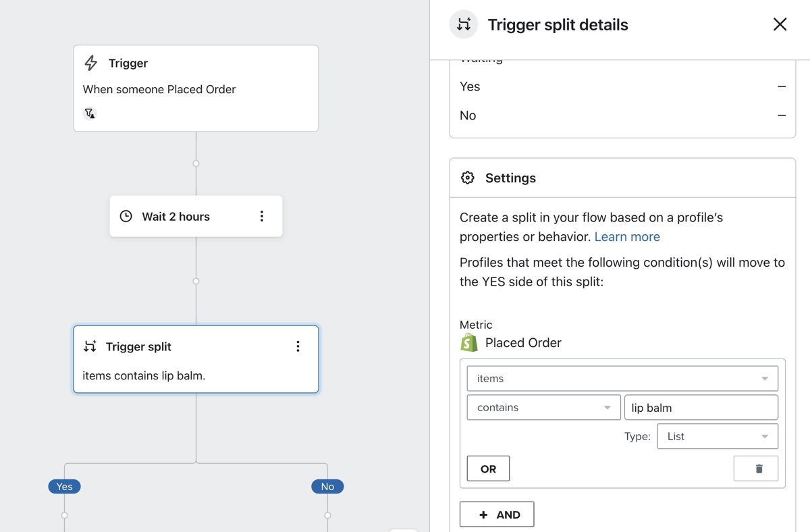Click the Shopify icon beside Placed Order
Image resolution: width=810 pixels, height=532 pixels.
pyautogui.click(x=468, y=343)
